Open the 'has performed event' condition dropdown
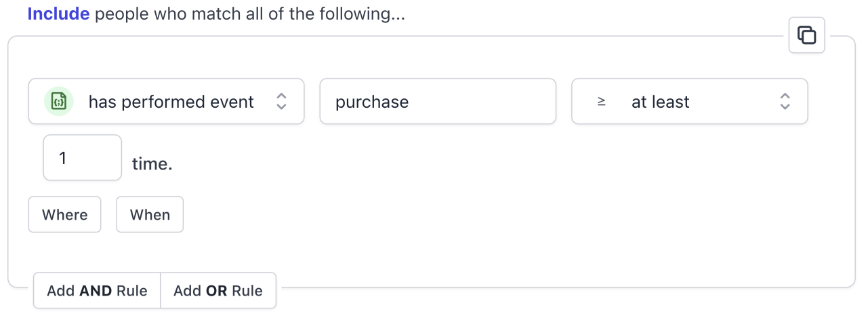This screenshot has height=320, width=868. [x=166, y=102]
